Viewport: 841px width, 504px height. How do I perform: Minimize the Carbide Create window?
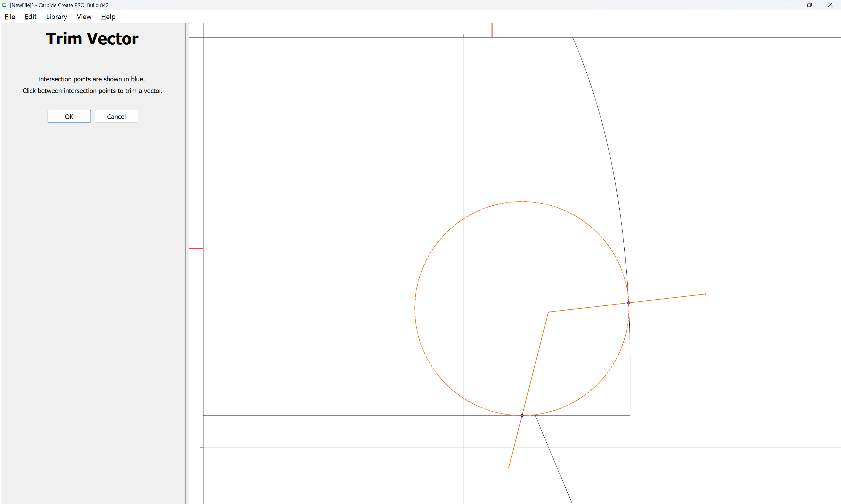(x=789, y=5)
